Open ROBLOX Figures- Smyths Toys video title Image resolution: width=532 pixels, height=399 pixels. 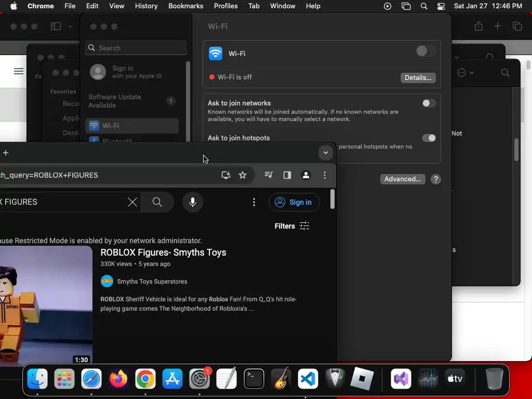[163, 252]
